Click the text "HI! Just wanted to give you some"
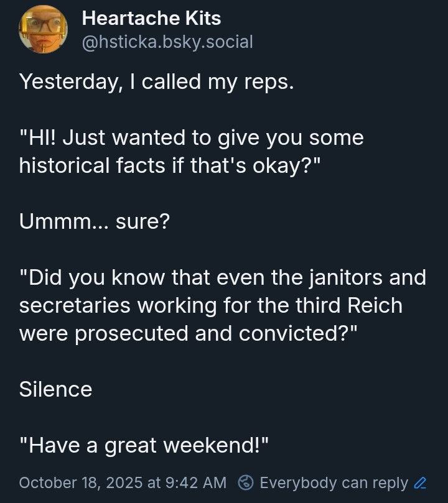This screenshot has height=503, width=448. click(191, 137)
